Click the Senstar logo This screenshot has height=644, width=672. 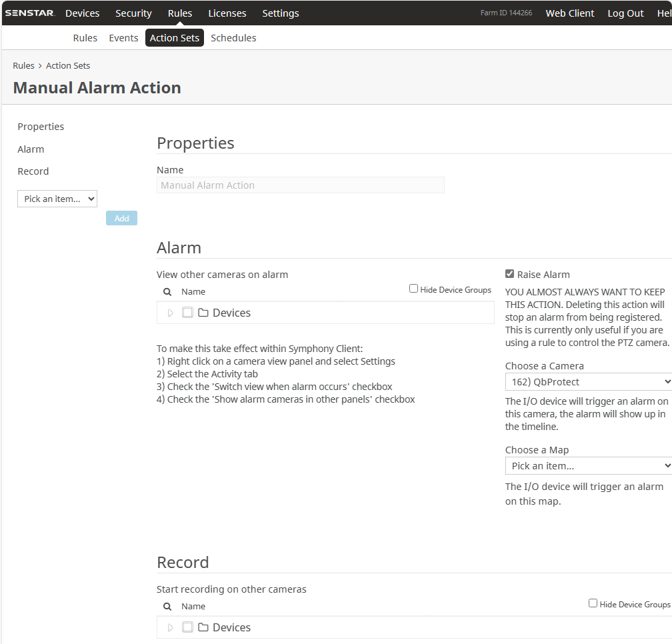click(x=30, y=13)
